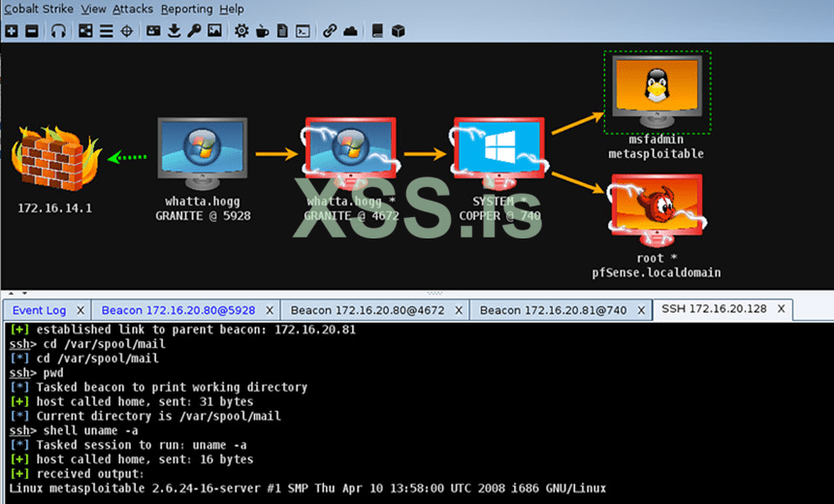This screenshot has height=504, width=834.
Task: Close the Beacon 172.16.20.81@740 tab
Action: point(641,310)
